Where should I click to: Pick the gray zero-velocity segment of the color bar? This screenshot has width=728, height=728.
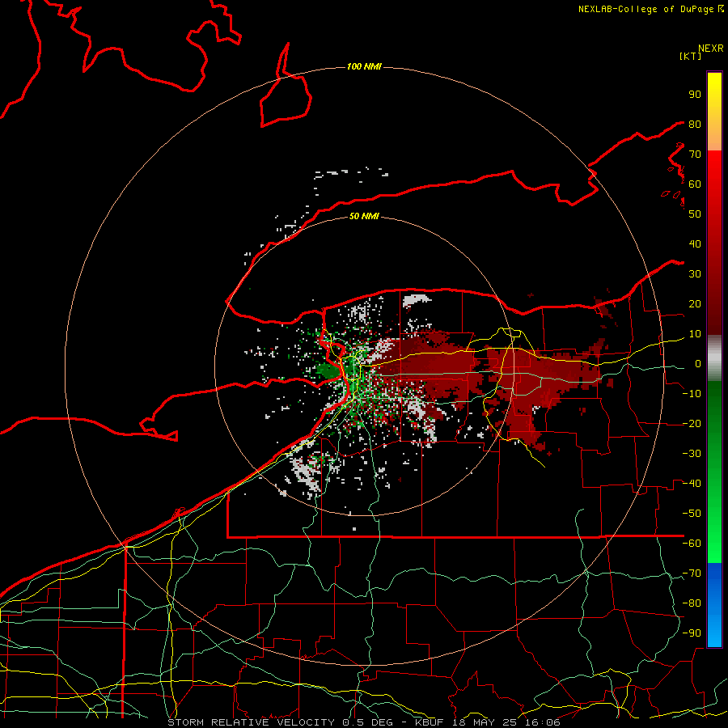pos(714,358)
